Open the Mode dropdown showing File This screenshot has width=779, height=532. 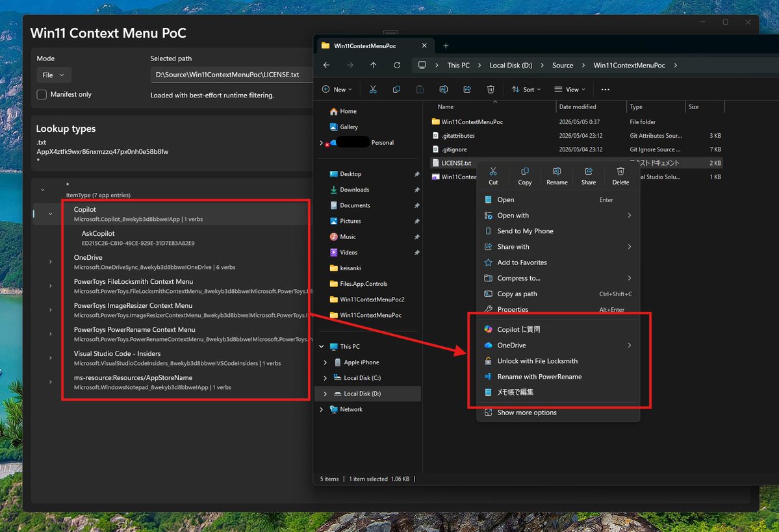pos(54,75)
